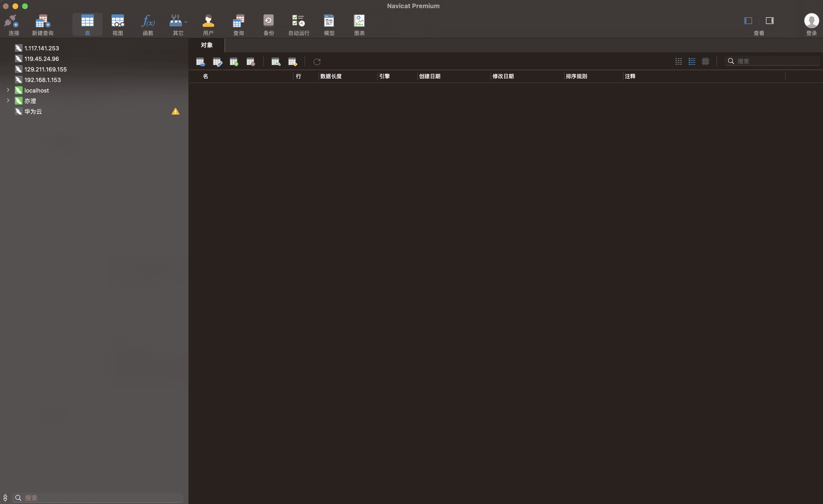Toggle the left sidebar panel view

click(x=748, y=21)
